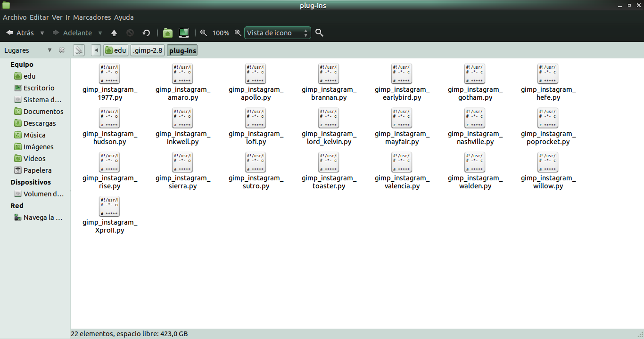
Task: Open Sistema de archivos in the sidebar
Action: (x=37, y=100)
